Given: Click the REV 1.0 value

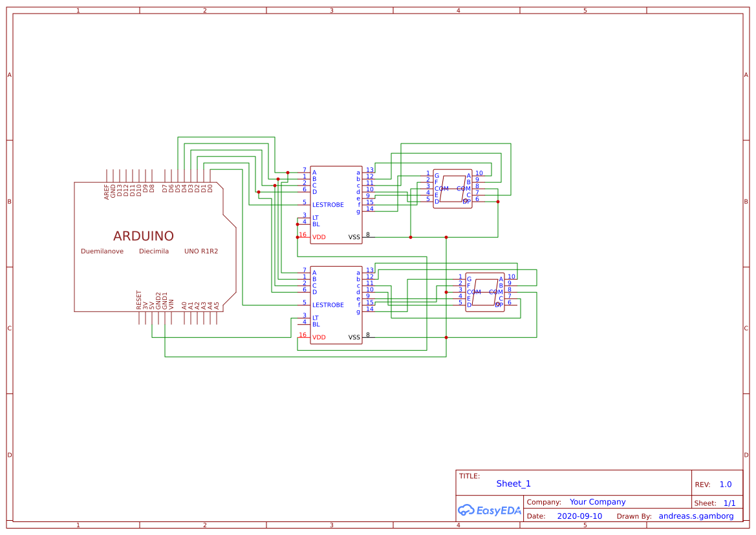Looking at the screenshot, I should tap(726, 484).
